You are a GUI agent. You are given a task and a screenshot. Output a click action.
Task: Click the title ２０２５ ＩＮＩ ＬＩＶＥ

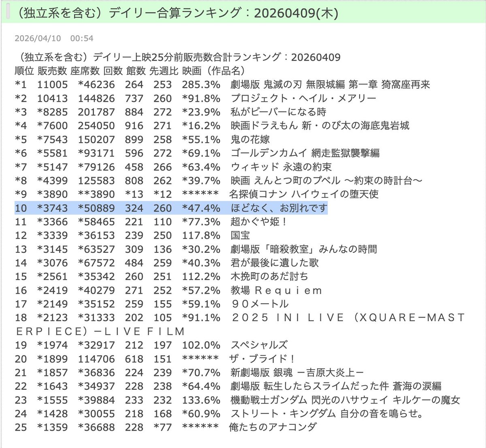click(x=288, y=318)
